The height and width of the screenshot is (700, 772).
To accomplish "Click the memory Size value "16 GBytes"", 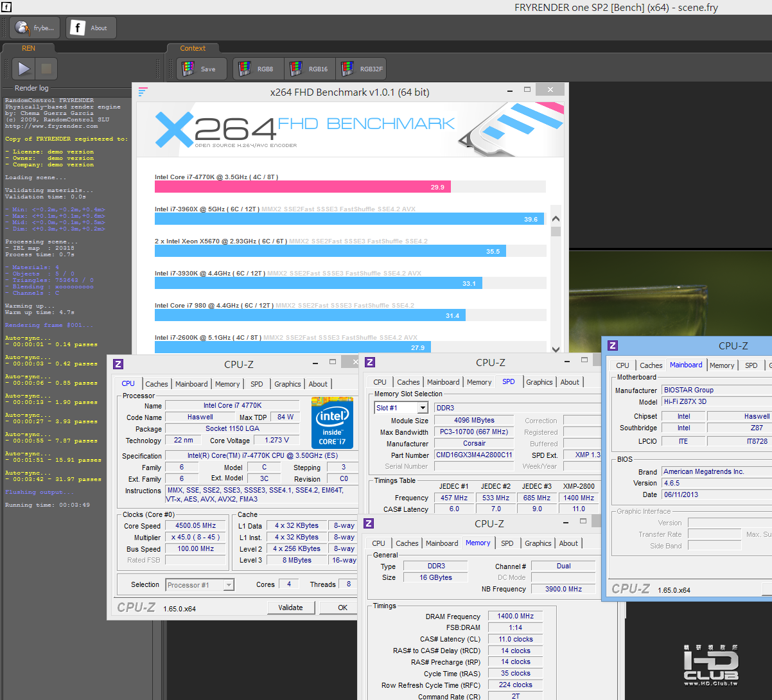I will click(435, 577).
